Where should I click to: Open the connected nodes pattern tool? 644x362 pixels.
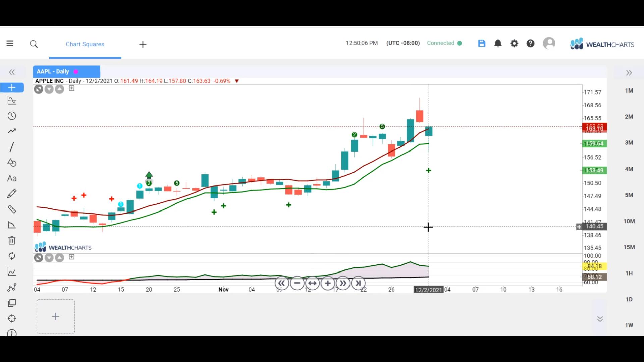(x=12, y=287)
